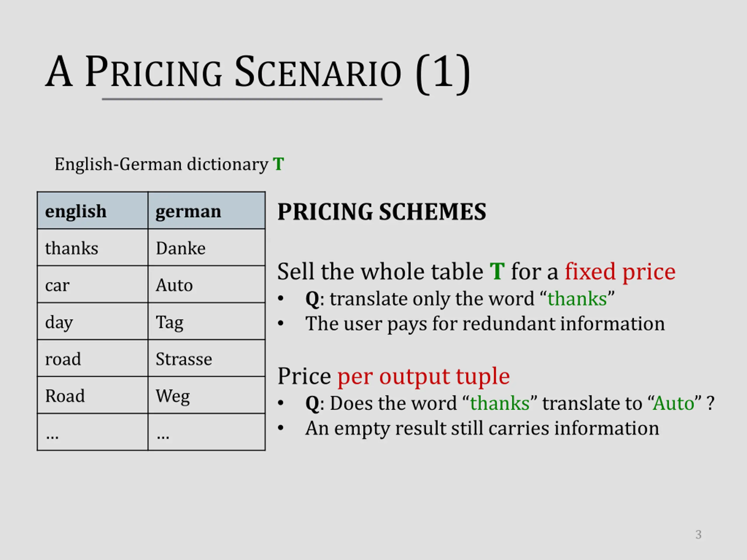Click the green "T" after "dictionary"
The image size is (747, 560).
(x=279, y=164)
